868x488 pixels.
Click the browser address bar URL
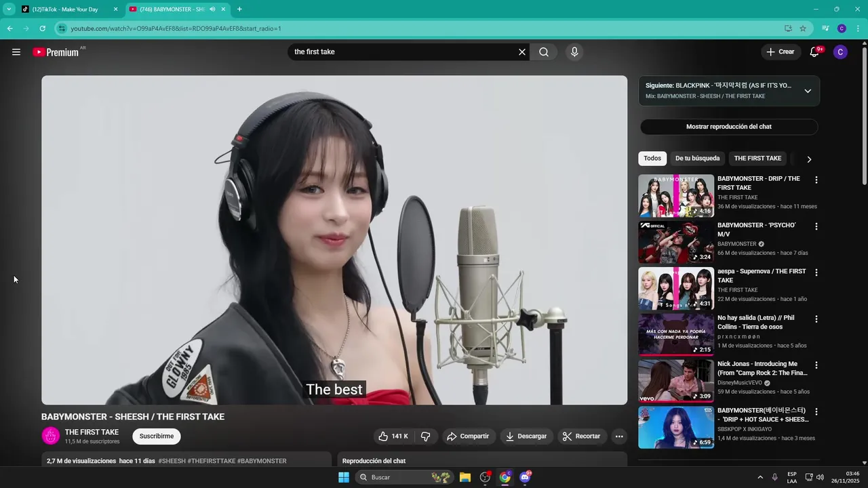click(176, 28)
